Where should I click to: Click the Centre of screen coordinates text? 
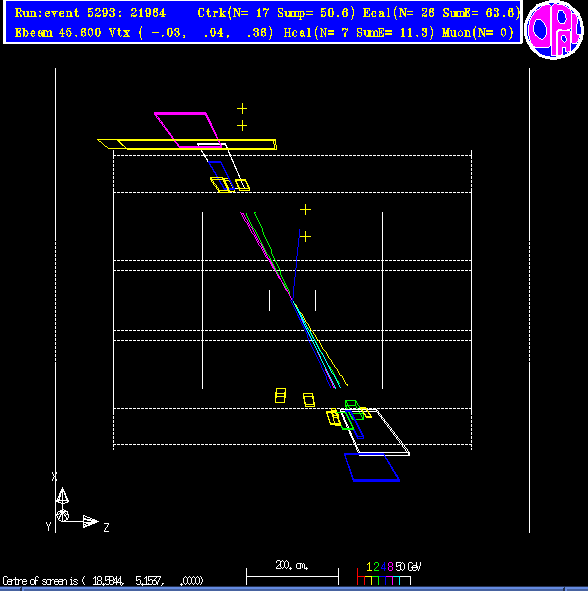coord(103,580)
